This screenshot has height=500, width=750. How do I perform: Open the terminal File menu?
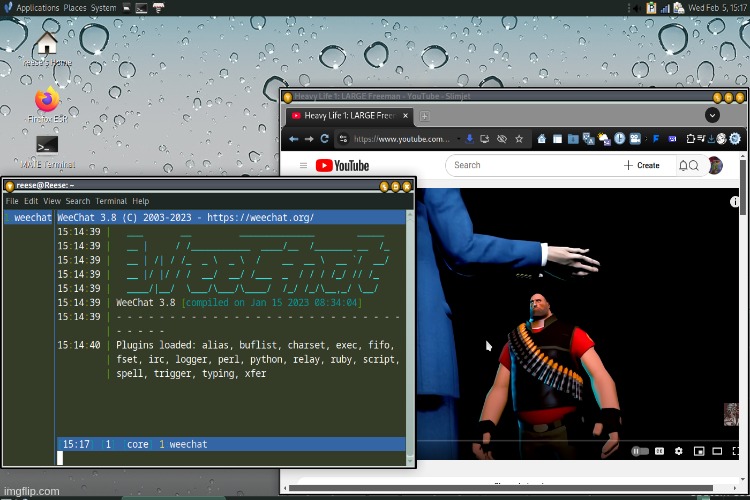tap(12, 201)
